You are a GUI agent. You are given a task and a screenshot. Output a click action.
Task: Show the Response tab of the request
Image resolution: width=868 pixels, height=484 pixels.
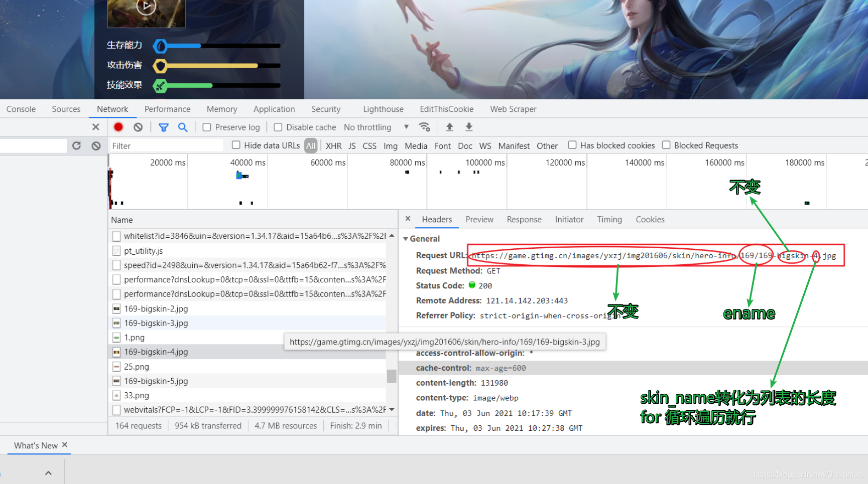tap(524, 219)
